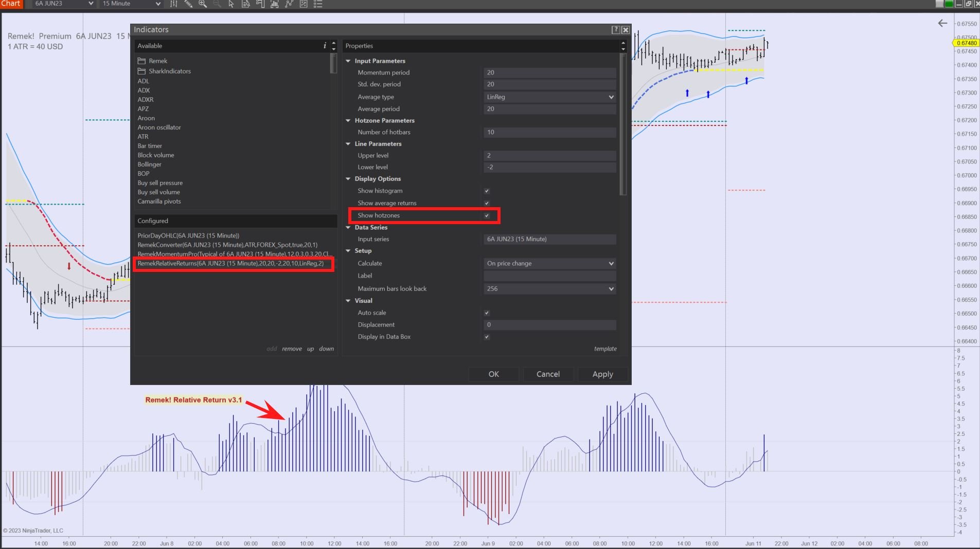The height and width of the screenshot is (549, 980).
Task: Collapse the Input Parameters section
Action: [x=348, y=61]
